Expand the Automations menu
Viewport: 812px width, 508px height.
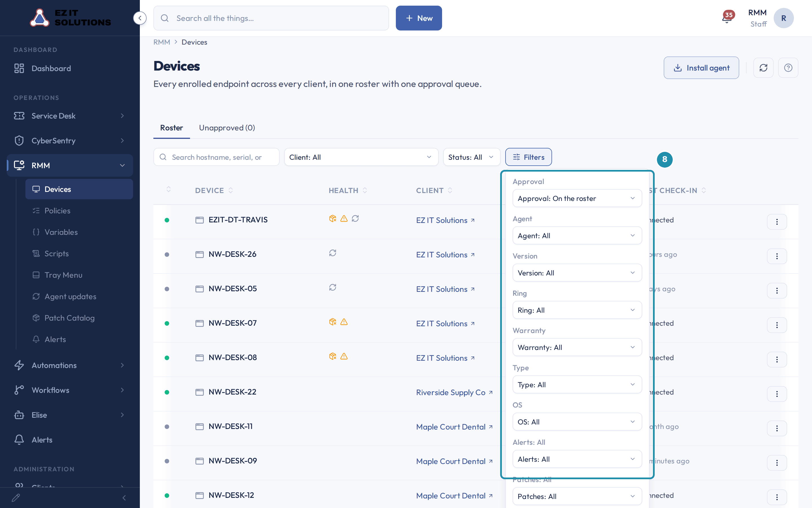(x=70, y=365)
